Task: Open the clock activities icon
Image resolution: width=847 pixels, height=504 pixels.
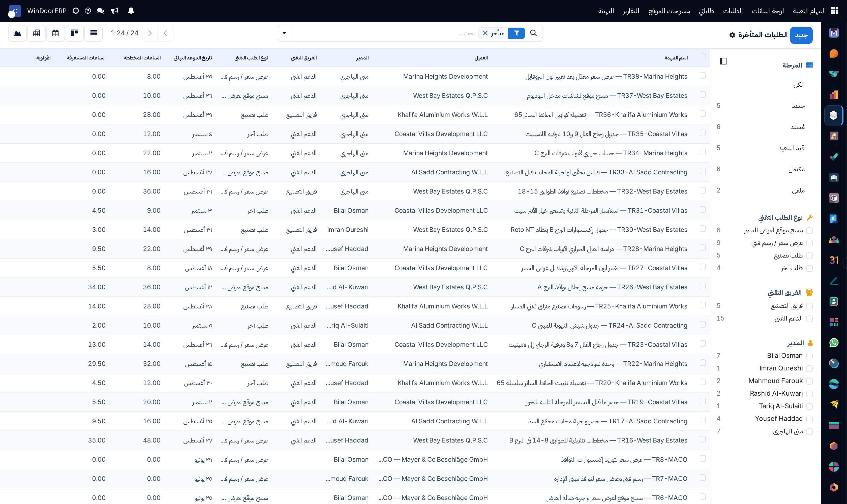Action: pyautogui.click(x=75, y=11)
